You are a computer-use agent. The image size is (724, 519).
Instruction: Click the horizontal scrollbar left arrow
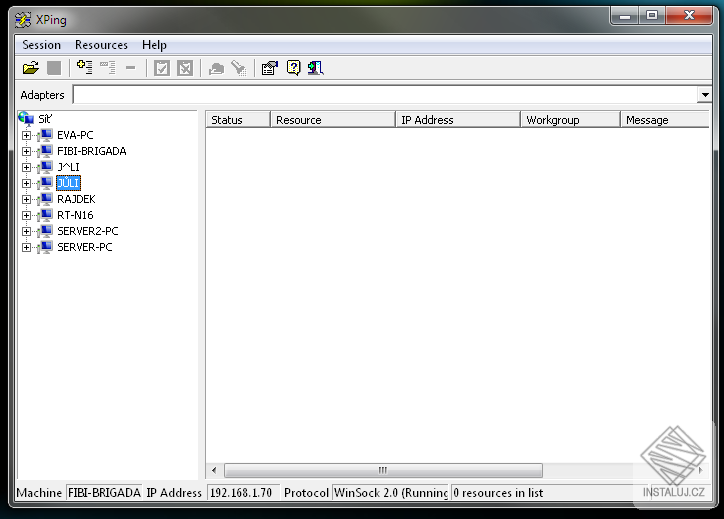214,471
